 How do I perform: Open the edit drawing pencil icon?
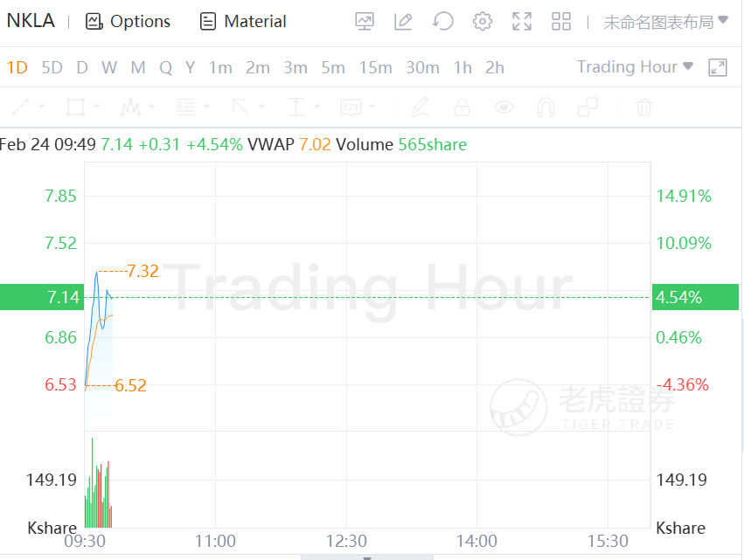coord(403,22)
